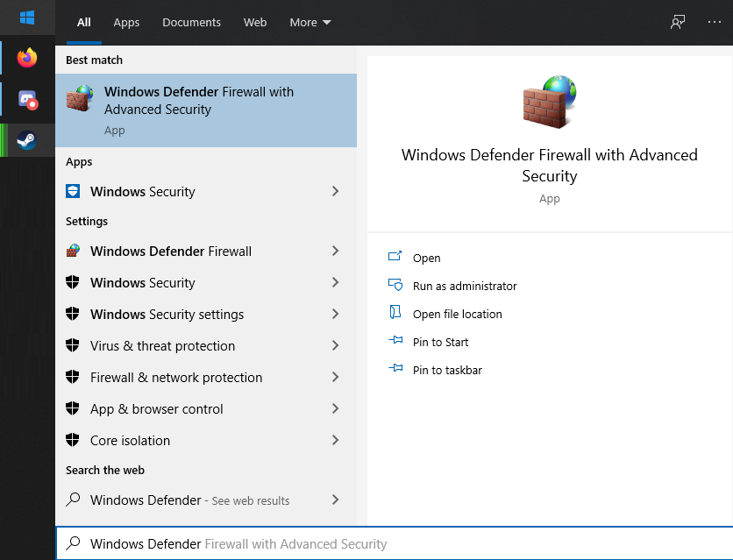733x560 pixels.
Task: Open Discord from the taskbar
Action: click(27, 100)
